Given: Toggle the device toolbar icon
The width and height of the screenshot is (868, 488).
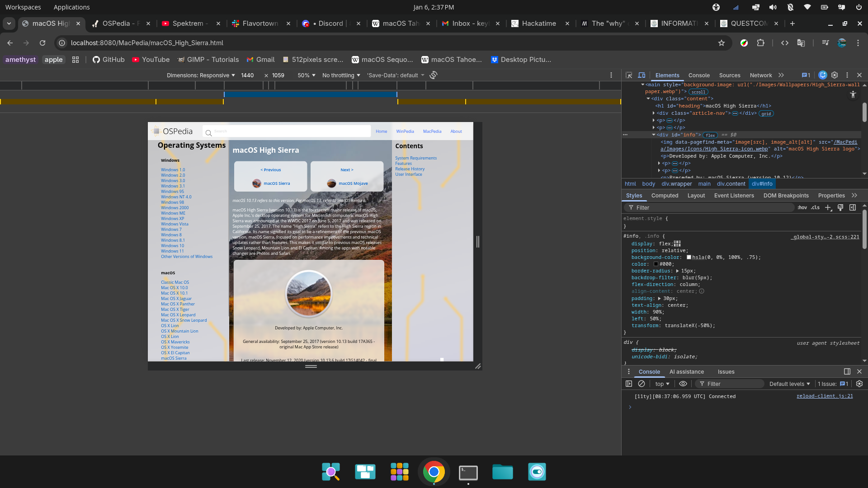Looking at the screenshot, I should pyautogui.click(x=642, y=75).
